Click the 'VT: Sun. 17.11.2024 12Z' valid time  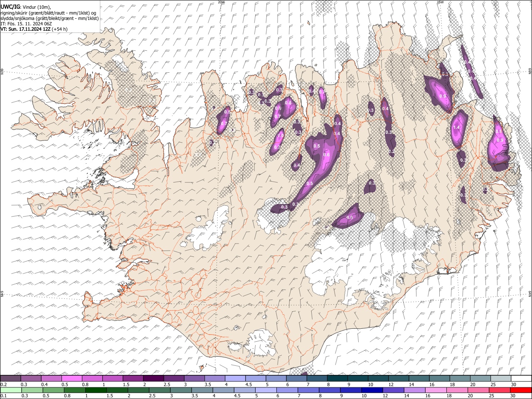[25, 29]
